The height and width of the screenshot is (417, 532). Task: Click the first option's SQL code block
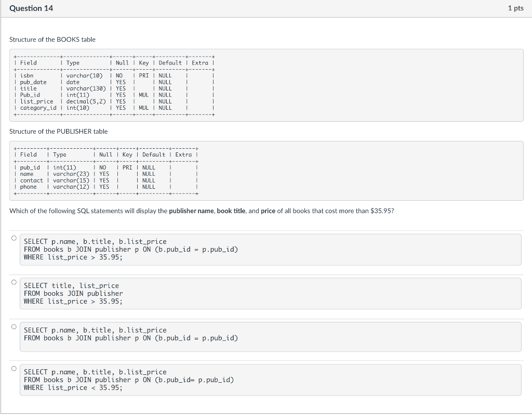[x=270, y=250]
